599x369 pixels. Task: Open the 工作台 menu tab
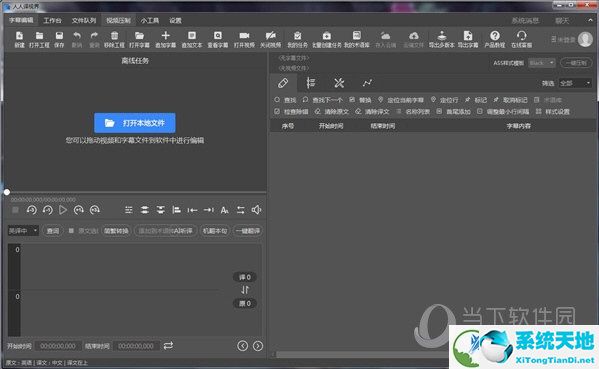(52, 21)
